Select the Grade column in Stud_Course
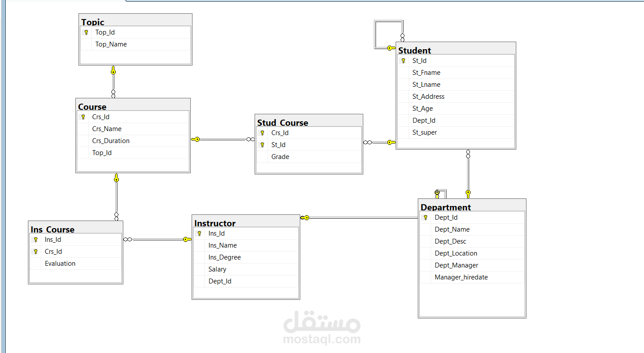The height and width of the screenshot is (353, 644). (309, 157)
